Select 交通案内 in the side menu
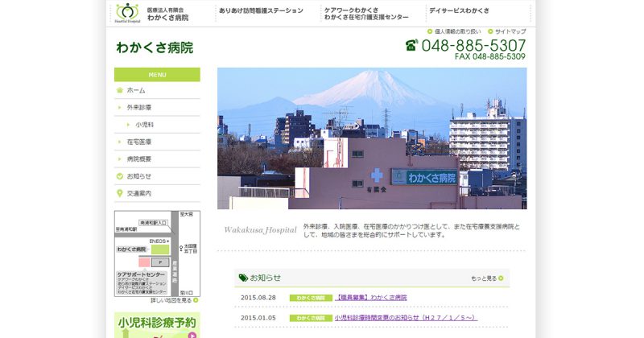 click(x=157, y=193)
